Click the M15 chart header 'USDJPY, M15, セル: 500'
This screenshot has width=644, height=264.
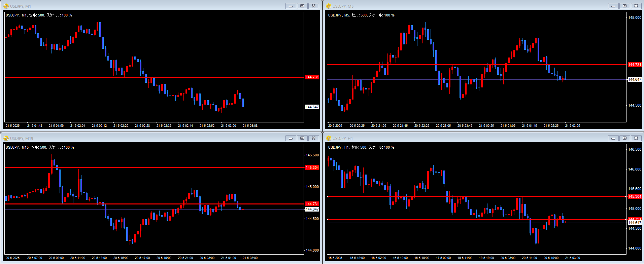pyautogui.click(x=26, y=147)
